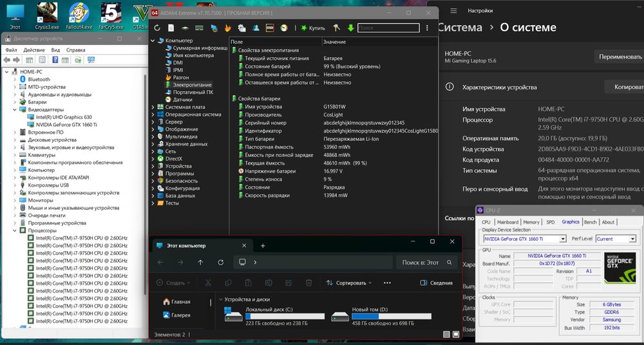Screen dimensions: 644x345
Task: Open the Сортировать dropdown in Explorer
Action: (x=349, y=283)
